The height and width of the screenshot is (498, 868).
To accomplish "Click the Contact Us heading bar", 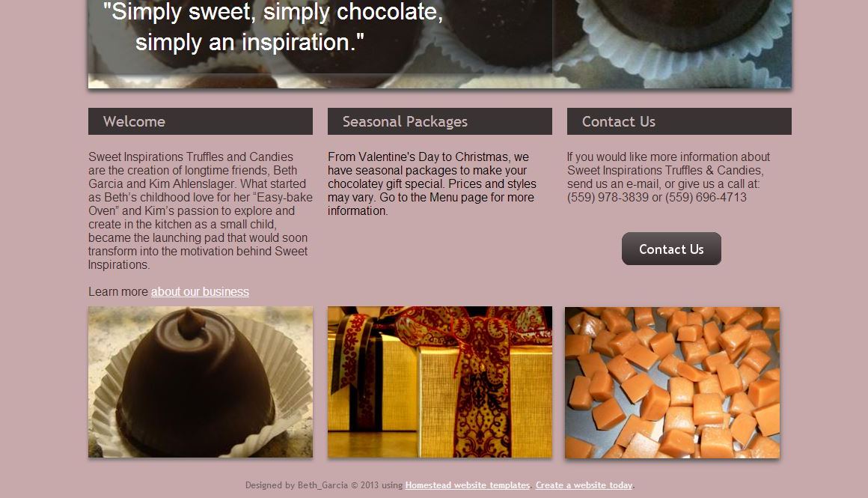I will pos(679,121).
